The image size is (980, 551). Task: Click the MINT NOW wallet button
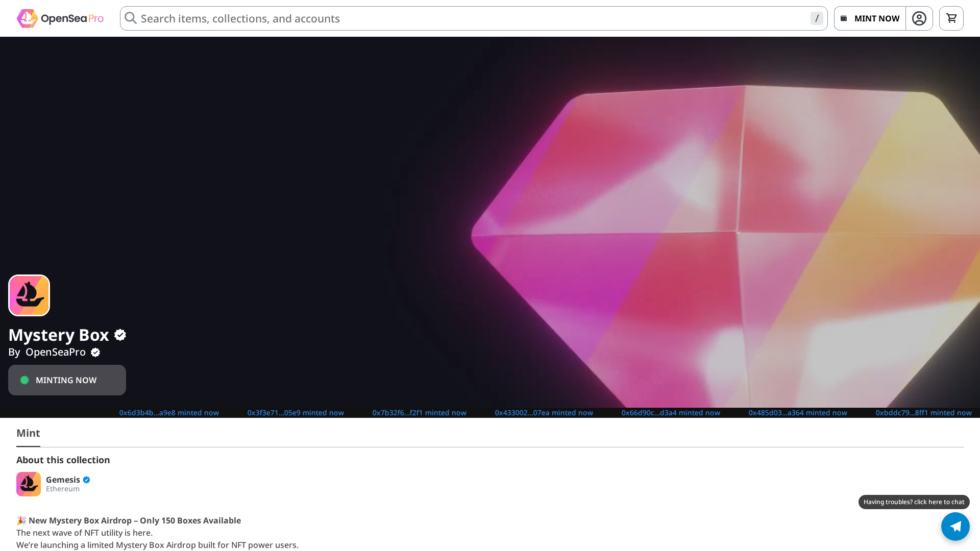click(x=870, y=18)
